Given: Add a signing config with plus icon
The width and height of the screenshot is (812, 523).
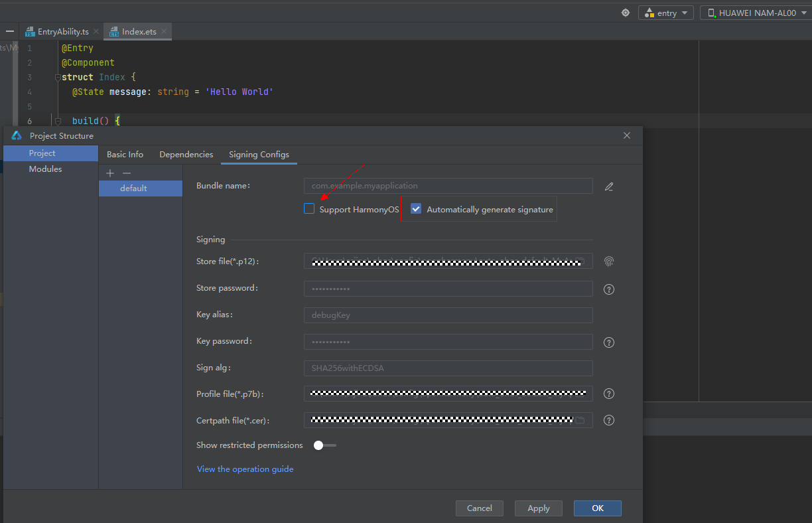Looking at the screenshot, I should point(111,173).
